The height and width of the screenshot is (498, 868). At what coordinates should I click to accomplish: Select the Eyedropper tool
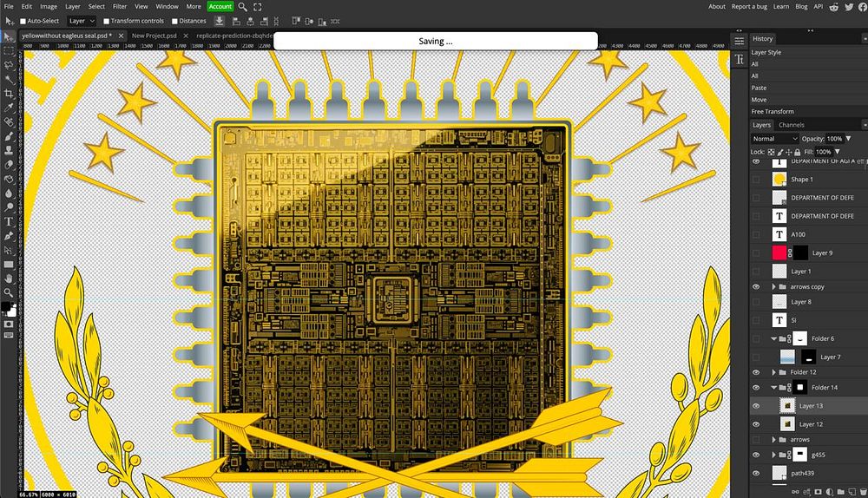coord(9,108)
